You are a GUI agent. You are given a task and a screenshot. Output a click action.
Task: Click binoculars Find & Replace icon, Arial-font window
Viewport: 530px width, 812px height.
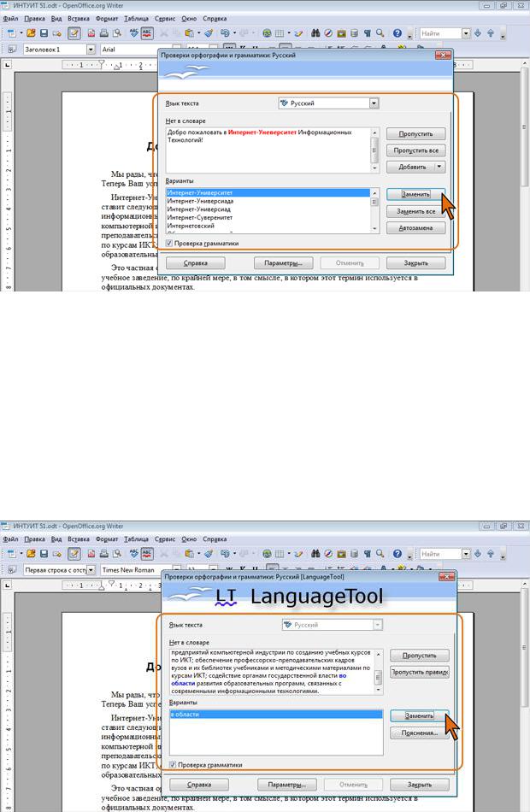click(315, 33)
